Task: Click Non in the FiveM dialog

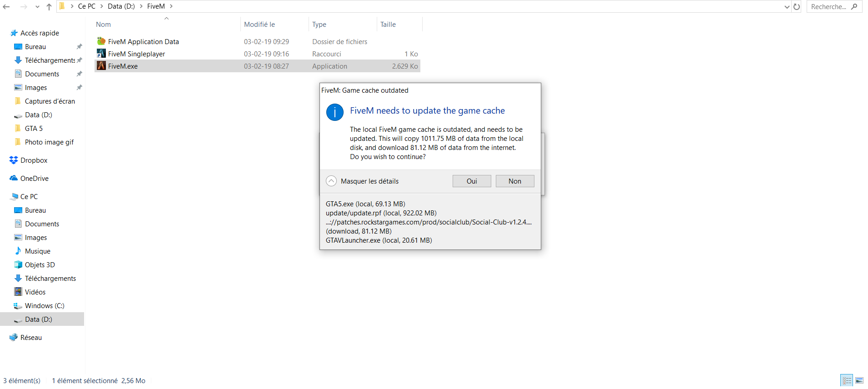Action: click(515, 181)
